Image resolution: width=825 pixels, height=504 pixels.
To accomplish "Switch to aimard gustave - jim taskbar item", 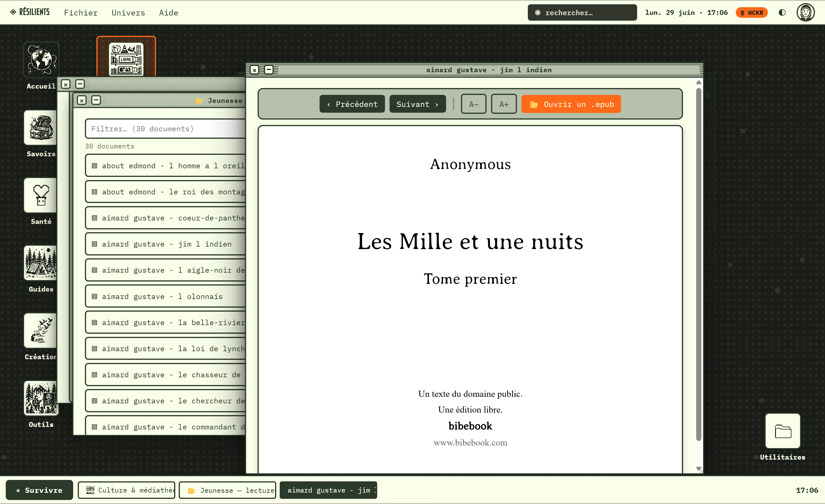I will 328,490.
